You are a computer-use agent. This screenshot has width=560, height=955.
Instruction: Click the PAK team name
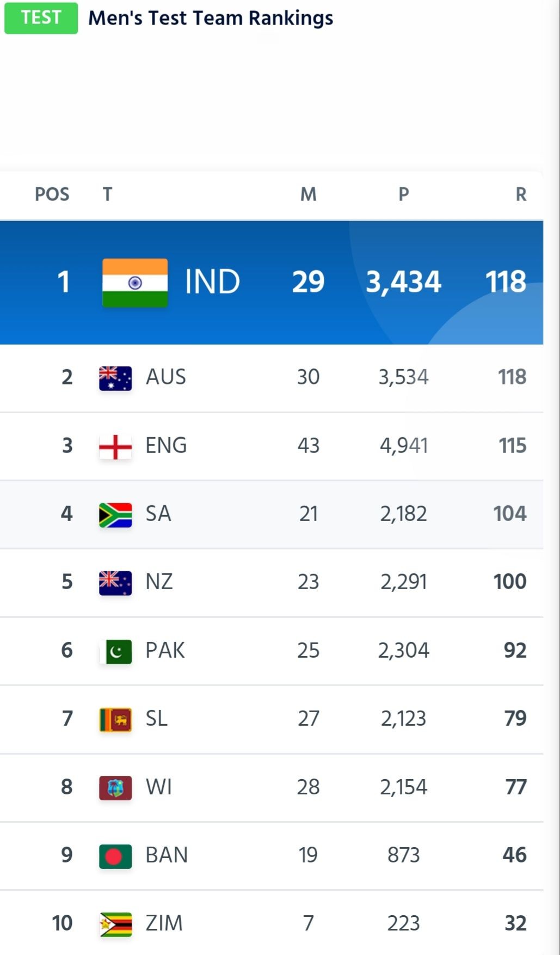(165, 650)
